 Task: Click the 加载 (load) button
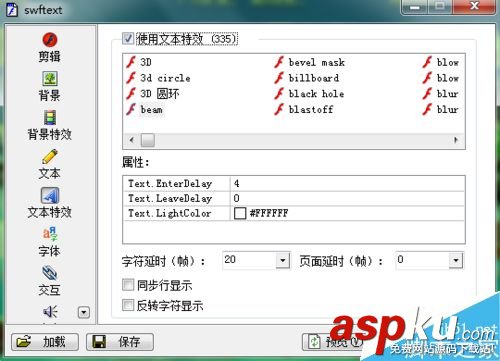[45, 342]
